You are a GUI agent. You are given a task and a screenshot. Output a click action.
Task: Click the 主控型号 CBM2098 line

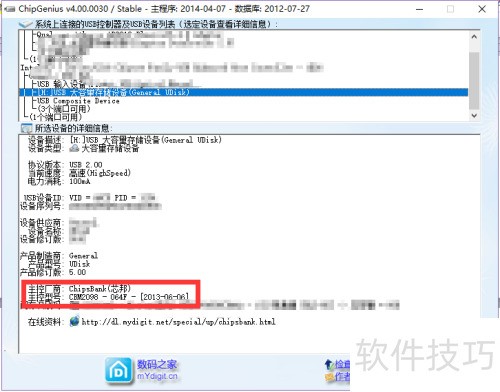108,297
